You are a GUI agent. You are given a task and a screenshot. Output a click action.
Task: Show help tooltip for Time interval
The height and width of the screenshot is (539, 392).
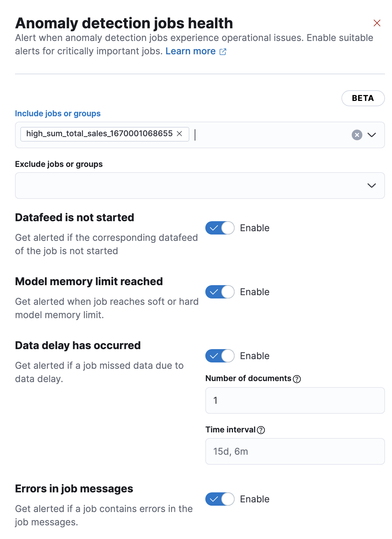[x=261, y=430]
